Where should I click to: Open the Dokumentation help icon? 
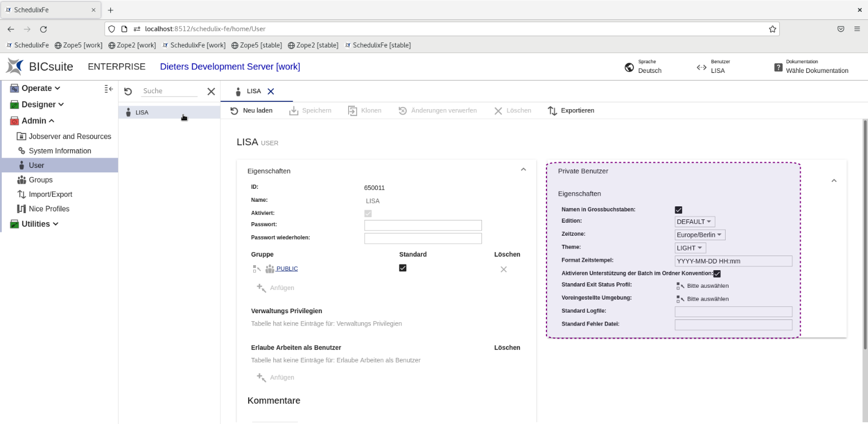(x=778, y=67)
